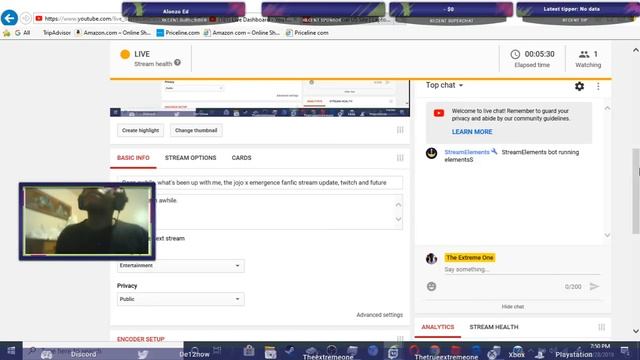
Task: Click description box scroll-down arrow
Action: pos(398,220)
